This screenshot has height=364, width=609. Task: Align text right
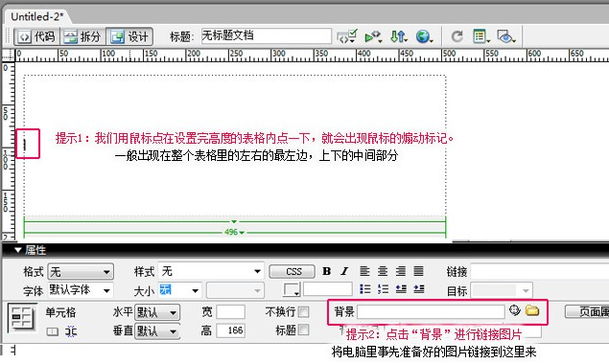(x=401, y=271)
